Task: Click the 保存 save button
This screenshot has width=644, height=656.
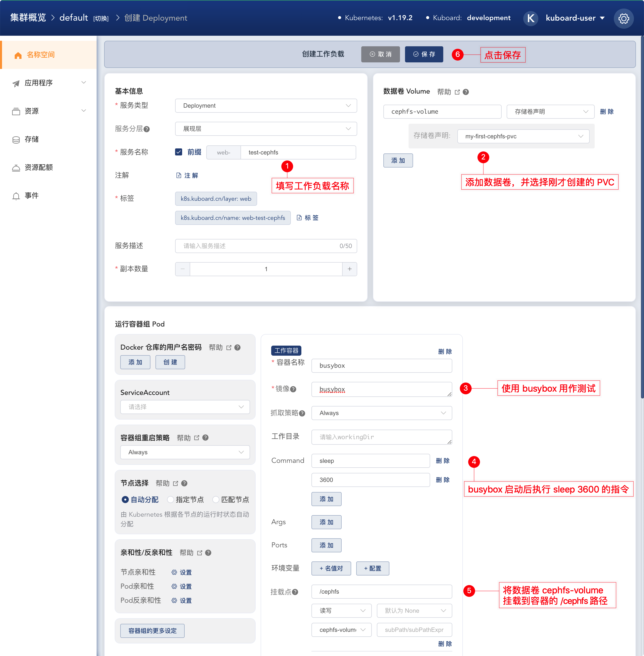Action: [424, 54]
